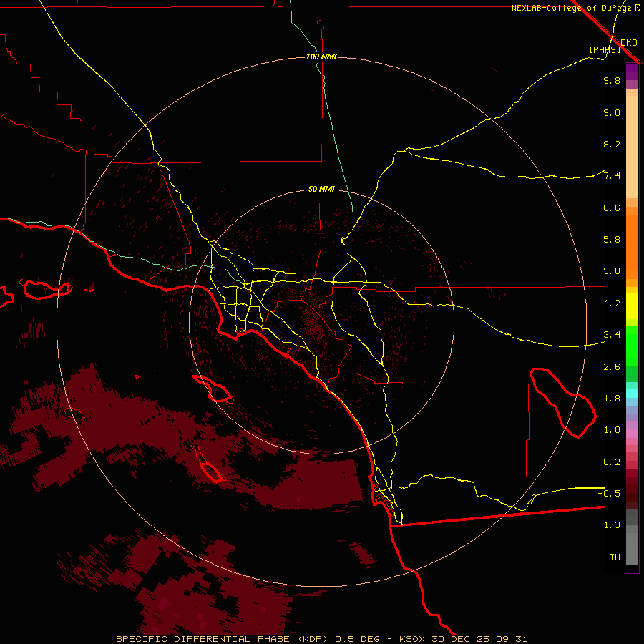Click the 0.2 legend value

[612, 462]
